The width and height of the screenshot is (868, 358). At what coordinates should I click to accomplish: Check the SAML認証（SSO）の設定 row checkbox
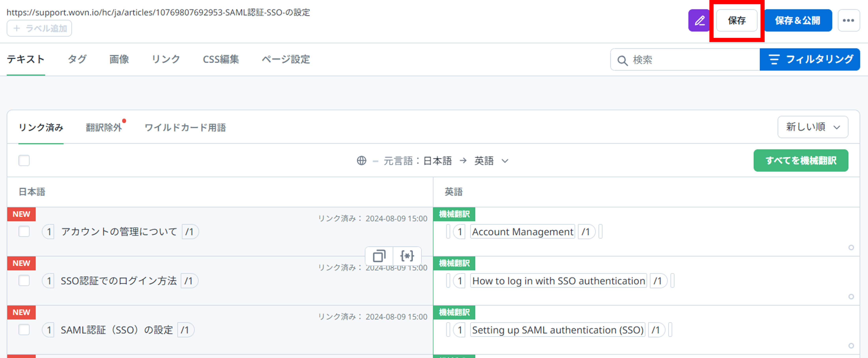point(24,330)
